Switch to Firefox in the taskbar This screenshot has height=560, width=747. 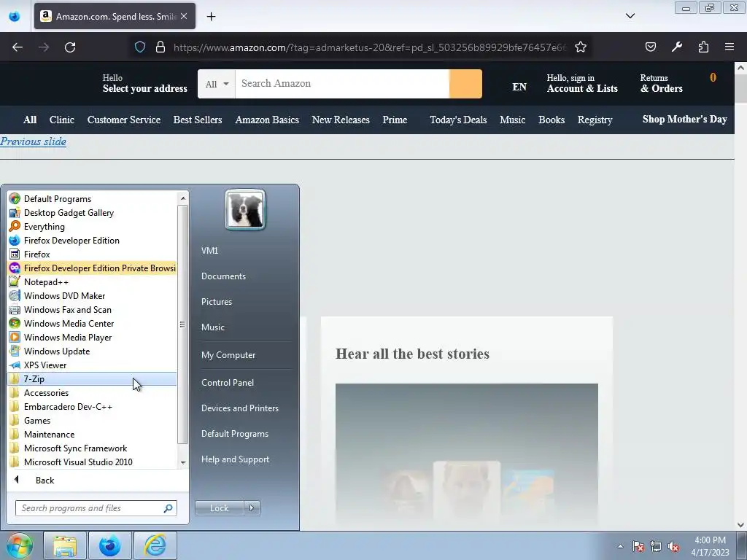[109, 545]
